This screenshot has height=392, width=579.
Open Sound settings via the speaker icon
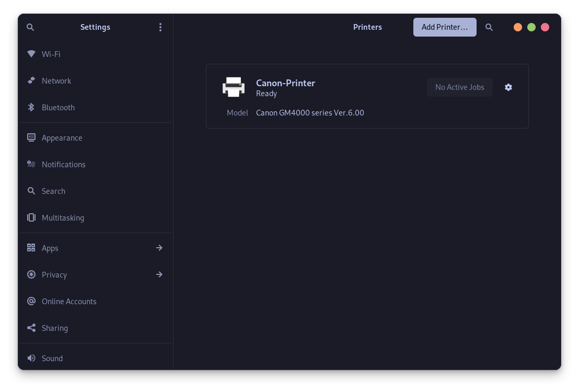31,358
